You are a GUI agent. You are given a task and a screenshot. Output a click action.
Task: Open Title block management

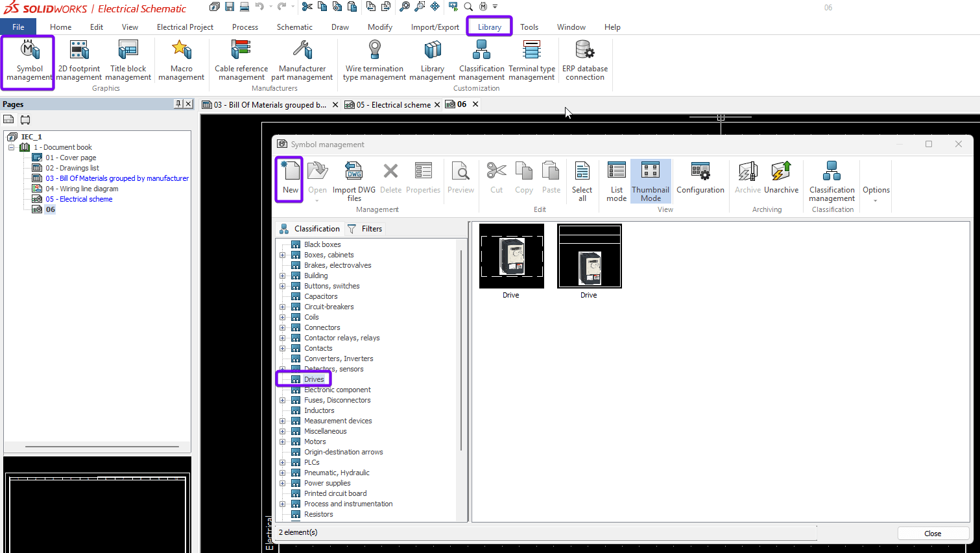click(127, 60)
